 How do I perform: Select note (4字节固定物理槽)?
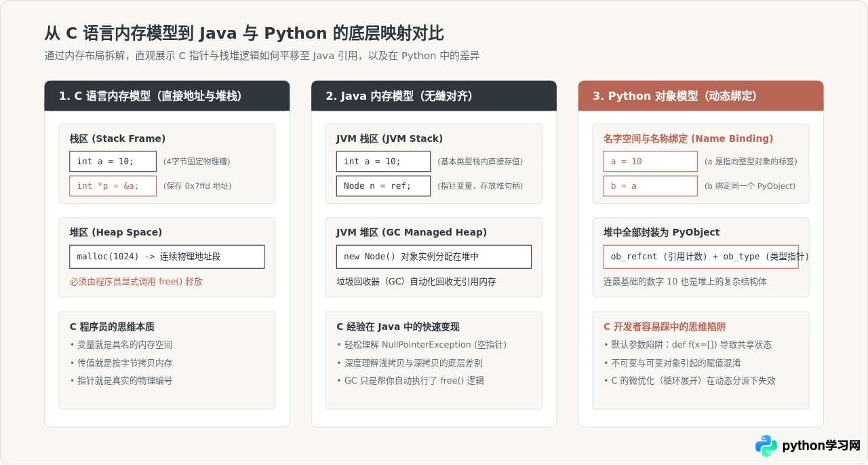(x=197, y=162)
